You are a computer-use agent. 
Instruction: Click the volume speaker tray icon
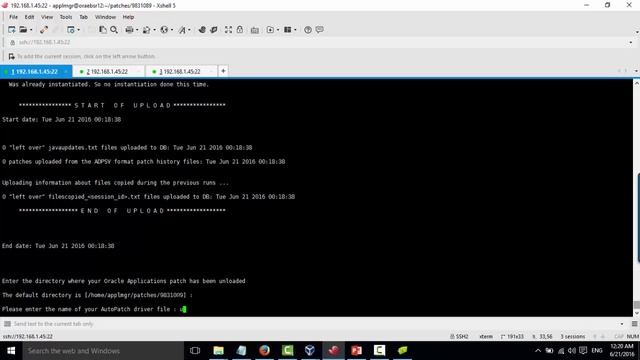[571, 351]
